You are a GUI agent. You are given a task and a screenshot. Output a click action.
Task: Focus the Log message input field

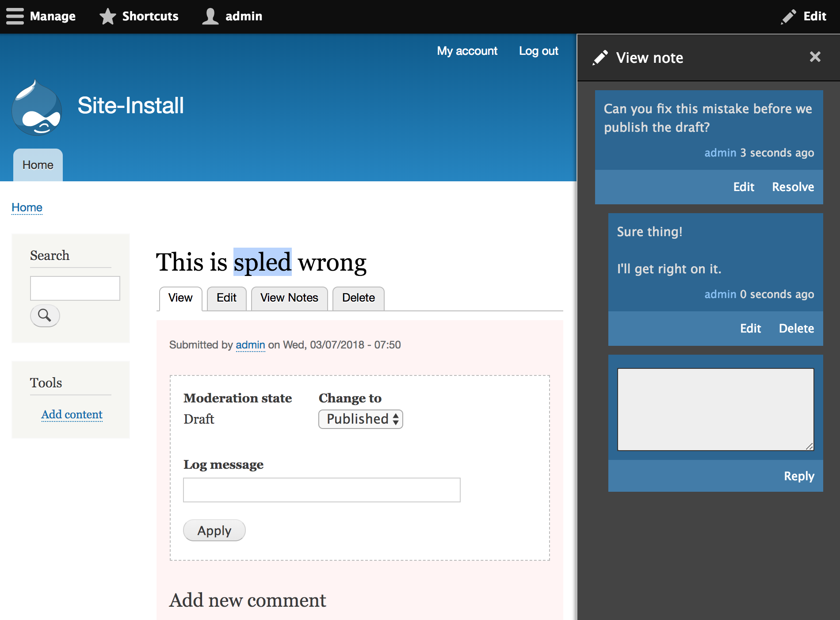tap(321, 490)
